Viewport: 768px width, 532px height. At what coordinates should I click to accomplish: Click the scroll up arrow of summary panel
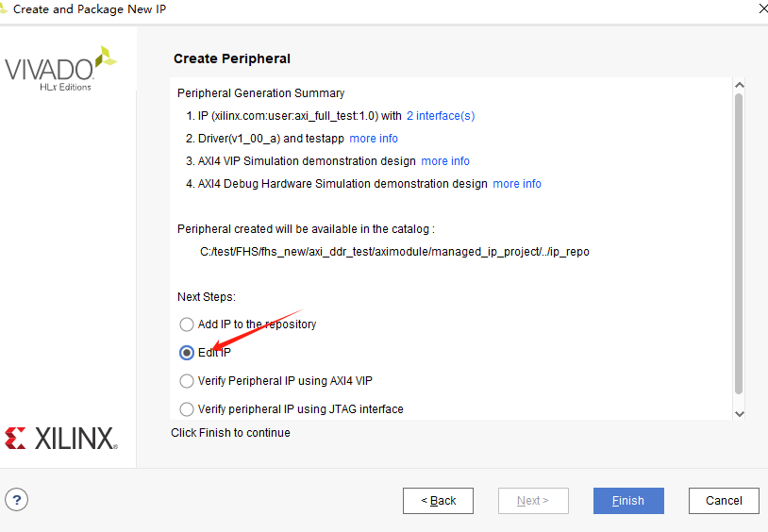pos(740,85)
